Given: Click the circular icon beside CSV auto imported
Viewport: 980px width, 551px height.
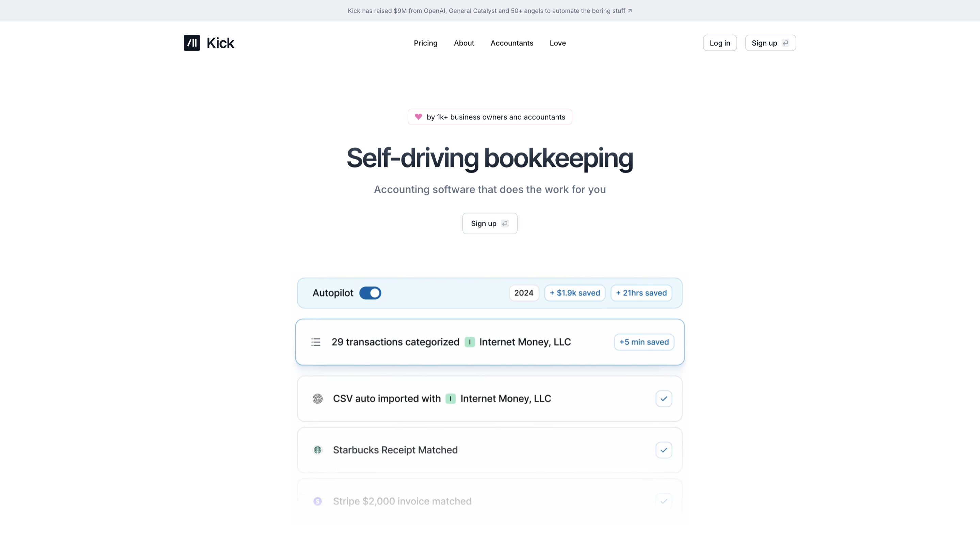Looking at the screenshot, I should (x=317, y=399).
